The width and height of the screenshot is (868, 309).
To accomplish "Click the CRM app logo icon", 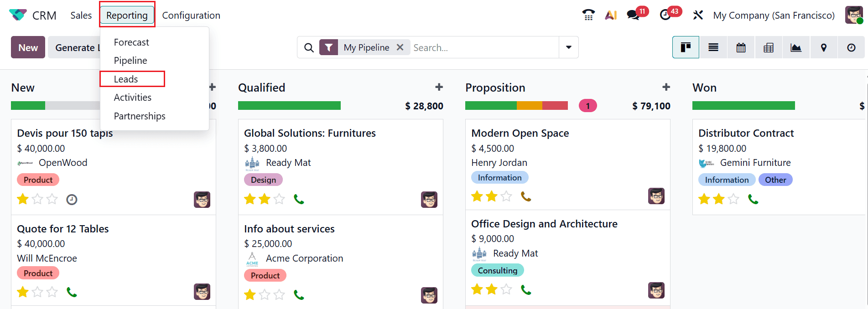I will click(x=18, y=15).
